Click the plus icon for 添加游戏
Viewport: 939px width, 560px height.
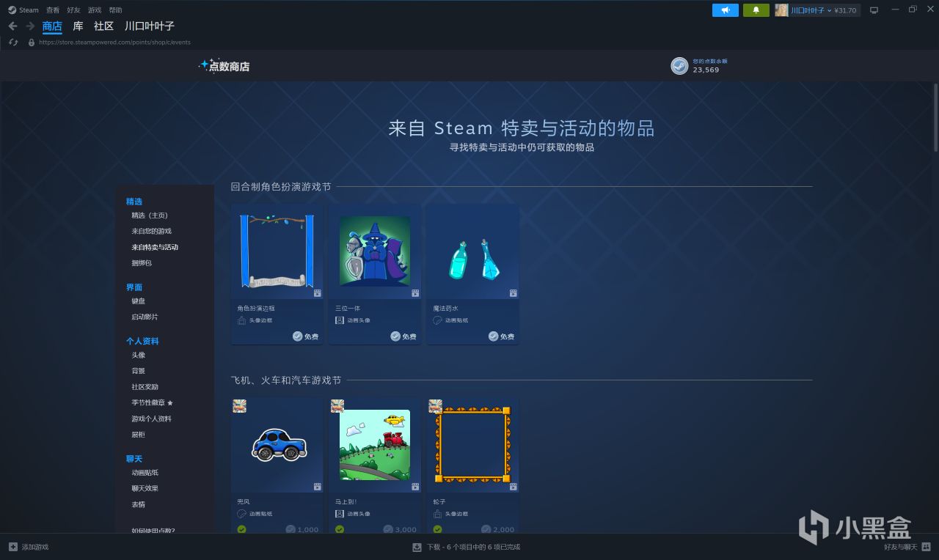click(12, 547)
